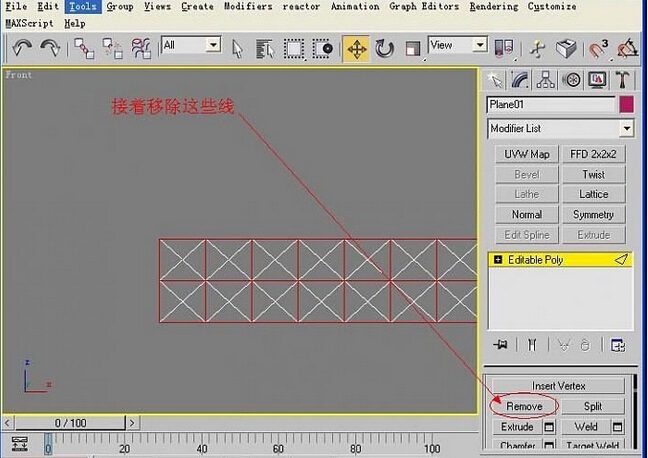Apply the Symmetry modifier button
This screenshot has height=458, width=648.
(593, 215)
